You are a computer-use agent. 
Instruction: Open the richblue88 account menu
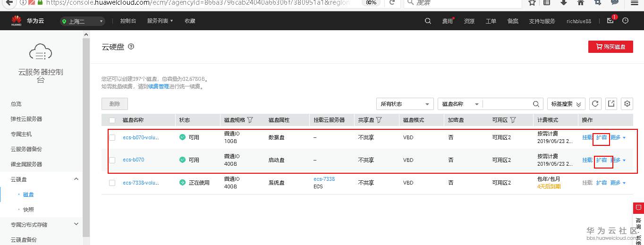click(578, 21)
